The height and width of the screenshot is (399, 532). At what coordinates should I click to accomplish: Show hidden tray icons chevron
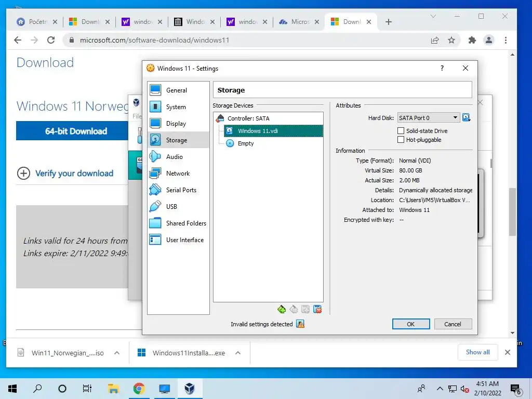click(440, 389)
